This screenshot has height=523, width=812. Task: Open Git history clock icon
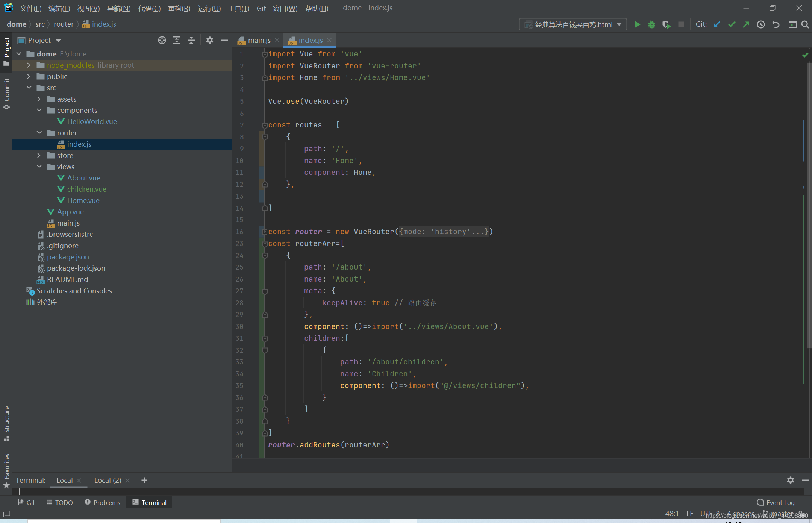(761, 24)
